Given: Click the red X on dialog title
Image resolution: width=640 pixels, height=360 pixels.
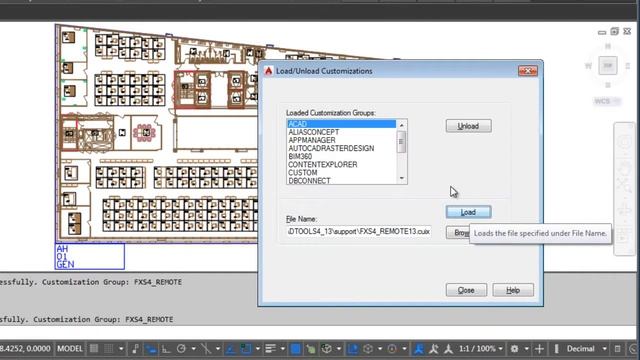Looking at the screenshot, I should pyautogui.click(x=528, y=71).
